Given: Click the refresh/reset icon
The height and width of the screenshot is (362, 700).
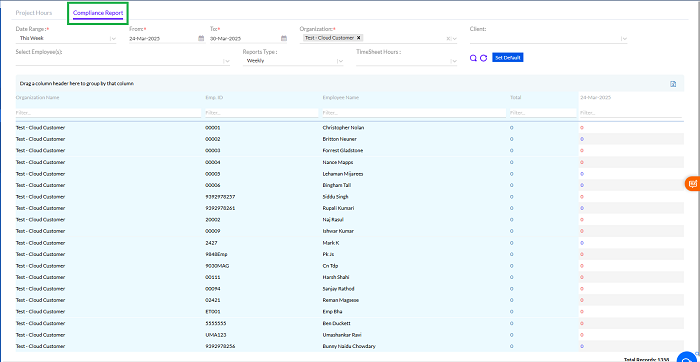Looking at the screenshot, I should point(483,58).
